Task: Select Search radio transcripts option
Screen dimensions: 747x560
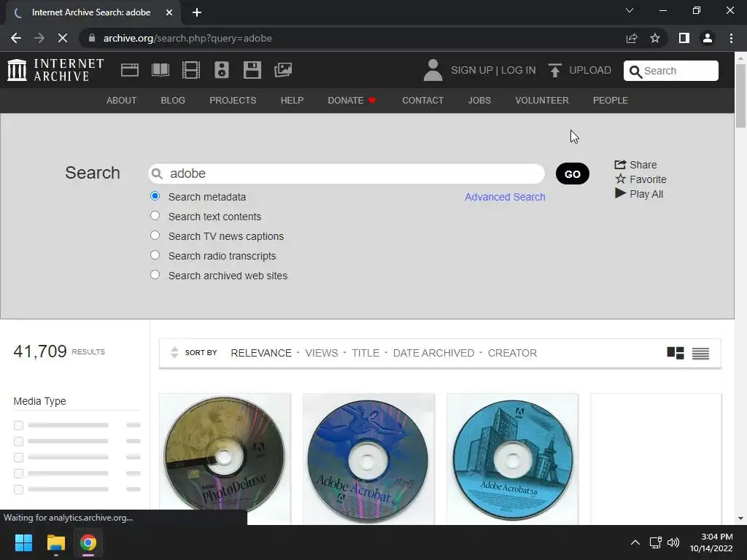Action: tap(155, 254)
